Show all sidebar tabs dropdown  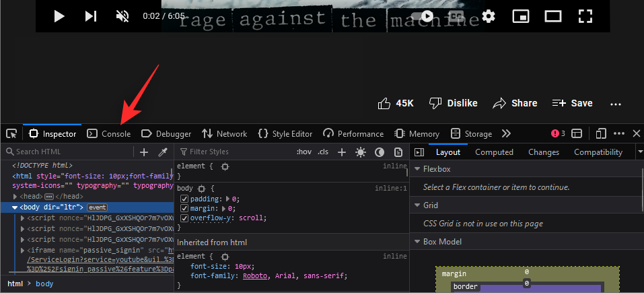click(639, 152)
